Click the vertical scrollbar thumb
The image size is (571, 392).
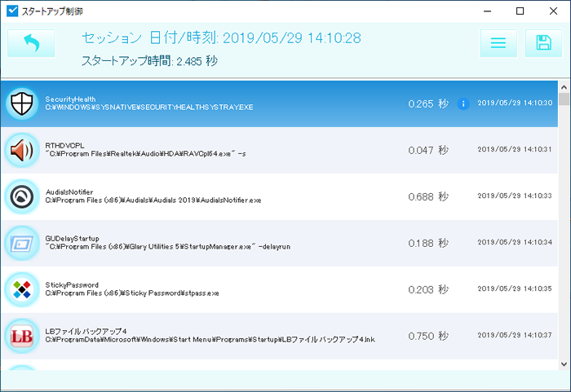(x=564, y=99)
